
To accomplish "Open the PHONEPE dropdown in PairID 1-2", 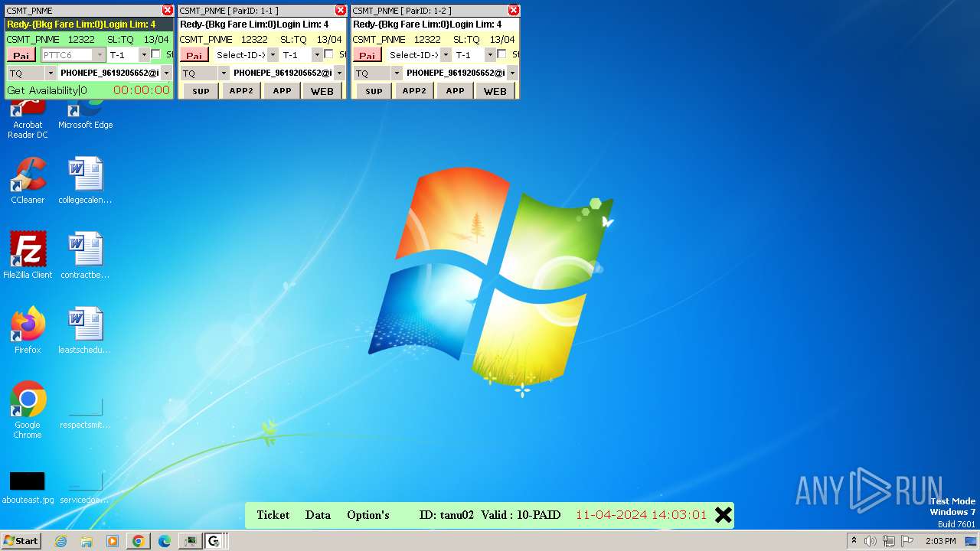I will (x=512, y=73).
